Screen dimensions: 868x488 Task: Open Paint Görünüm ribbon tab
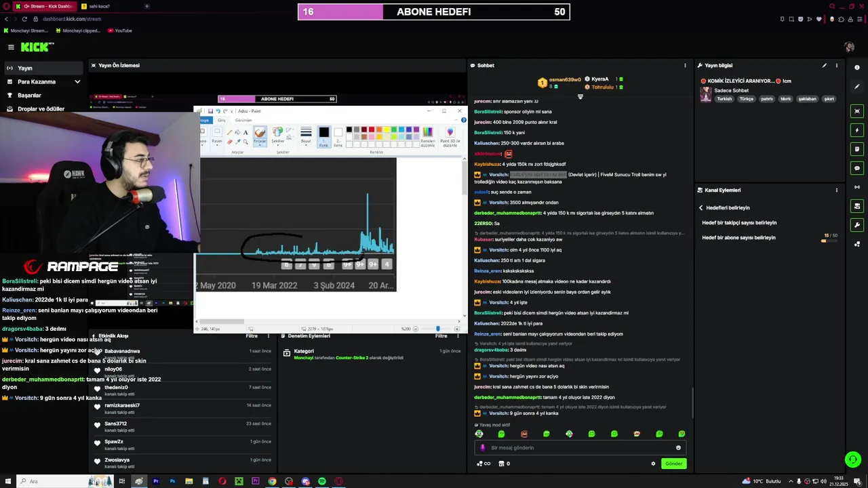243,120
